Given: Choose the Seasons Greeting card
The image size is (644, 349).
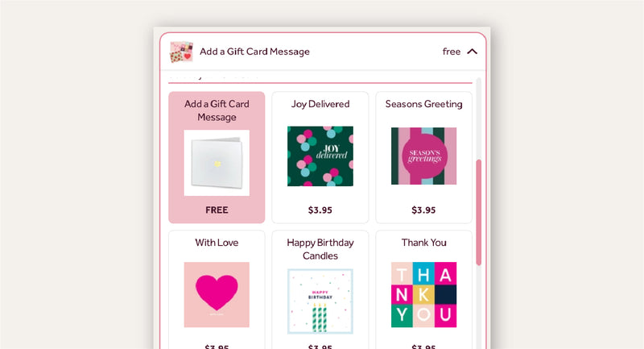Looking at the screenshot, I should (x=424, y=157).
